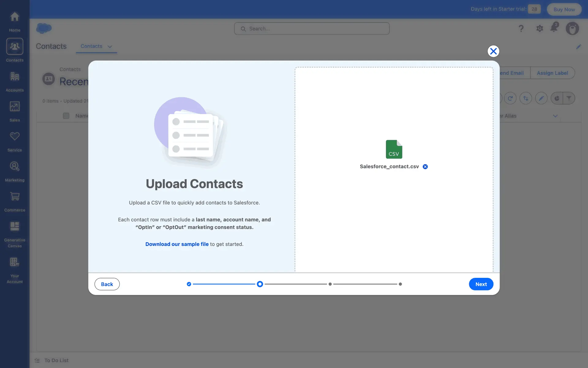The image size is (588, 368).
Task: Select the Contacts navigation tab
Action: pyautogui.click(x=91, y=46)
